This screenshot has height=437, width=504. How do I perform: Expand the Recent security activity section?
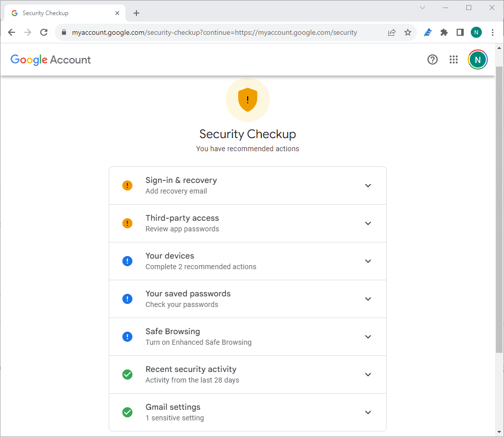368,374
